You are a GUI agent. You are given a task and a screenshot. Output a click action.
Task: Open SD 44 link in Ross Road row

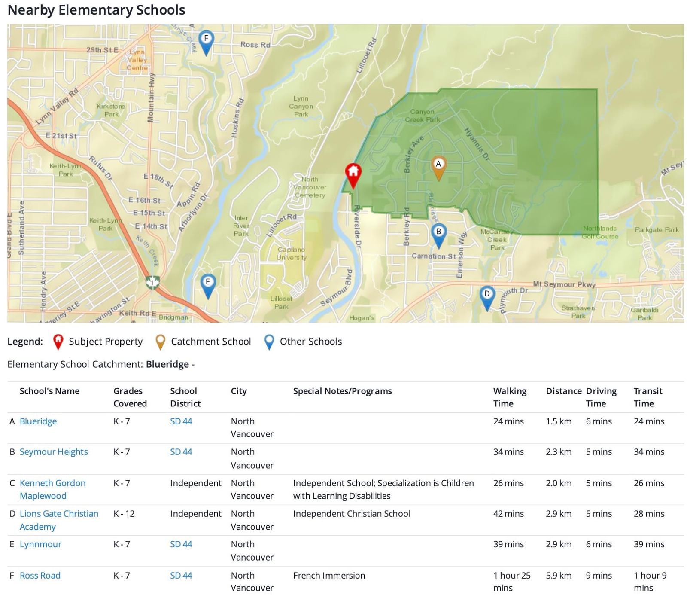181,576
